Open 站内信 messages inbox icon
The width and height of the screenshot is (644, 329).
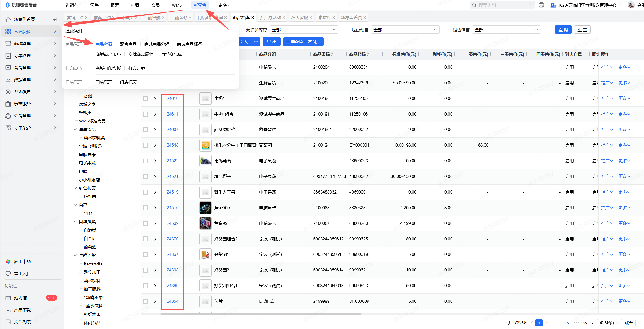8,298
